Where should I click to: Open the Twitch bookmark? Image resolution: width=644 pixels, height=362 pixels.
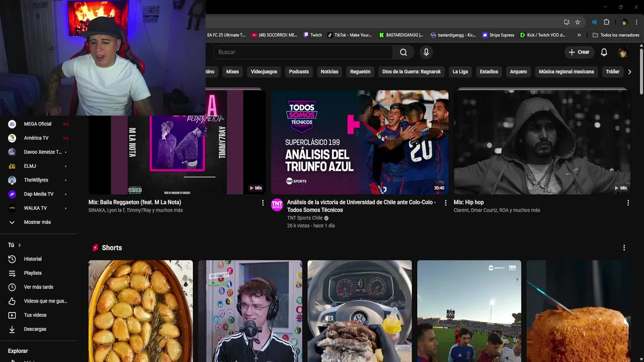click(x=312, y=35)
